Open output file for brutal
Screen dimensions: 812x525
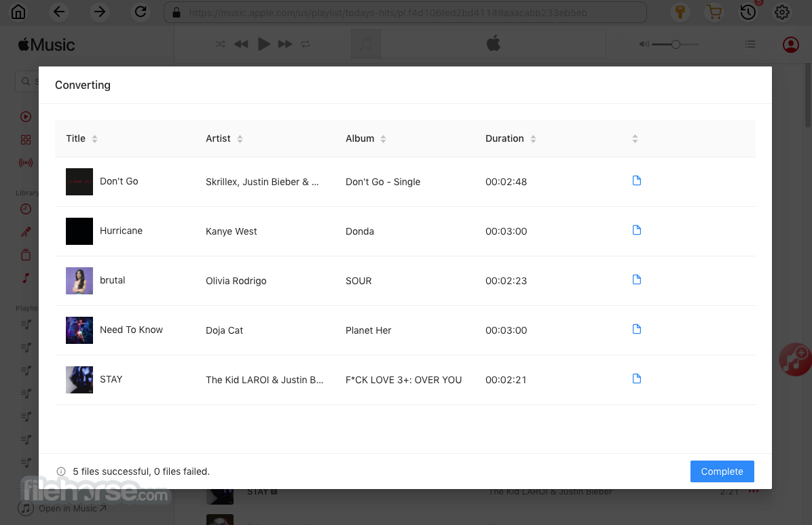tap(637, 280)
